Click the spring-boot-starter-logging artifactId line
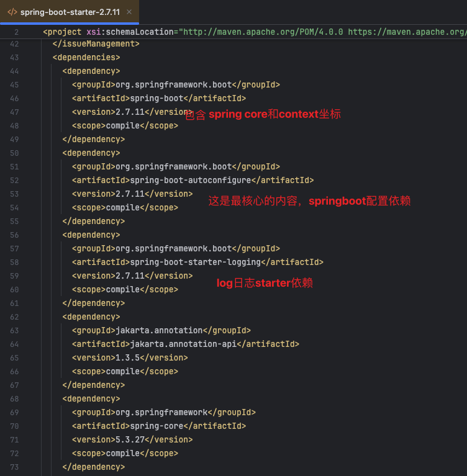The height and width of the screenshot is (476, 467). click(x=198, y=263)
